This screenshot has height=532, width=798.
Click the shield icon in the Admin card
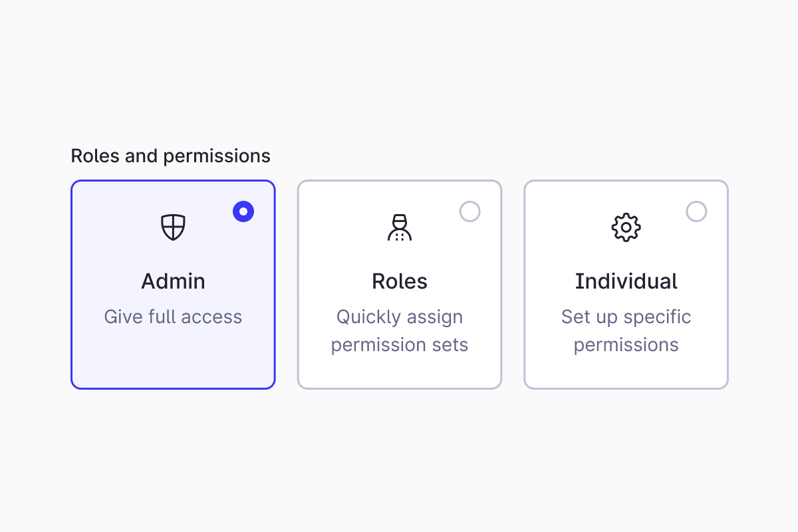[173, 227]
